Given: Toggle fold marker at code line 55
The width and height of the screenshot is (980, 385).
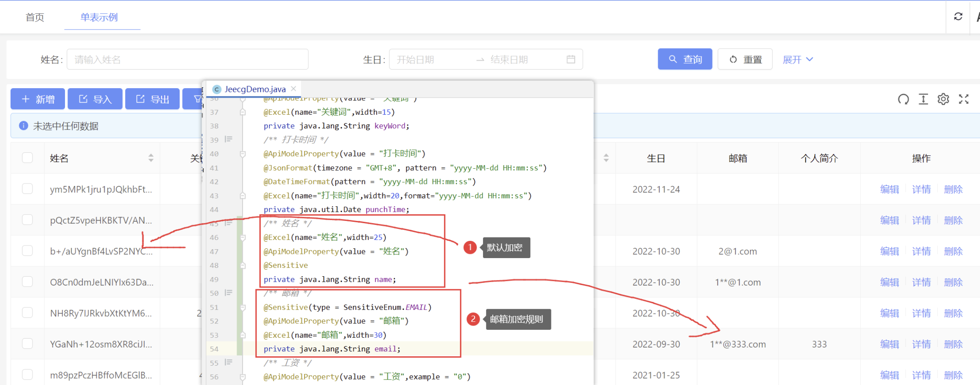Looking at the screenshot, I should pos(229,362).
